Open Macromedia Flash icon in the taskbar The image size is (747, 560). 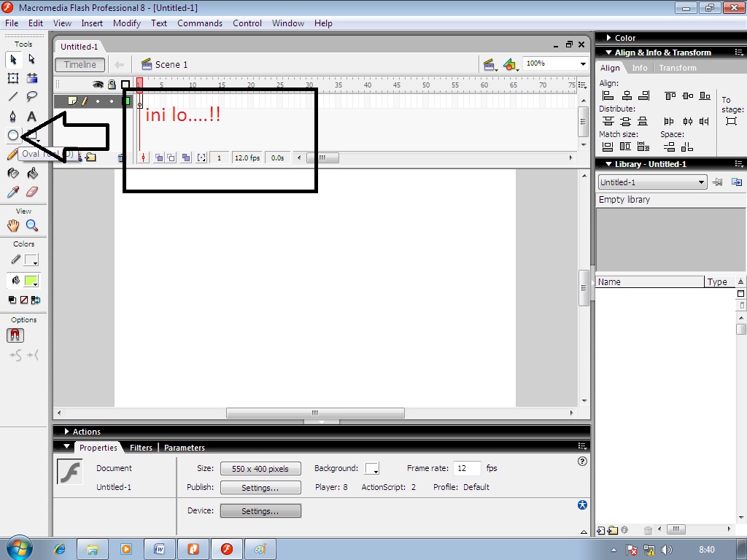click(226, 549)
